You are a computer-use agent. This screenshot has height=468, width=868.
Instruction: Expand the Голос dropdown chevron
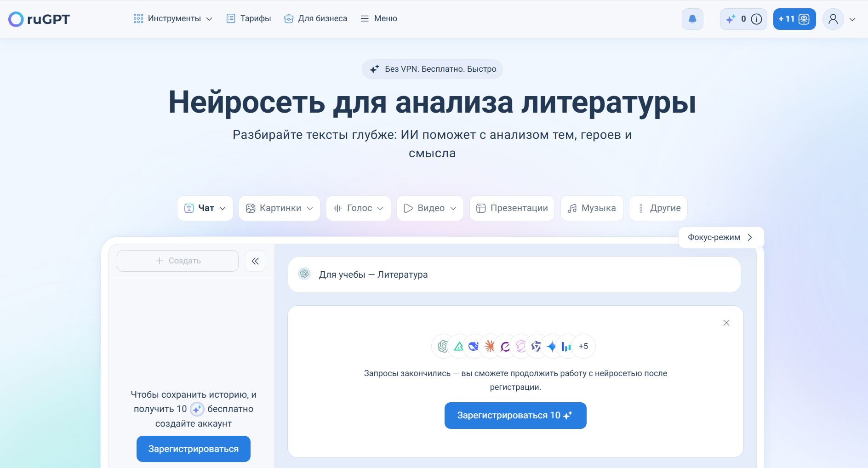coord(380,208)
